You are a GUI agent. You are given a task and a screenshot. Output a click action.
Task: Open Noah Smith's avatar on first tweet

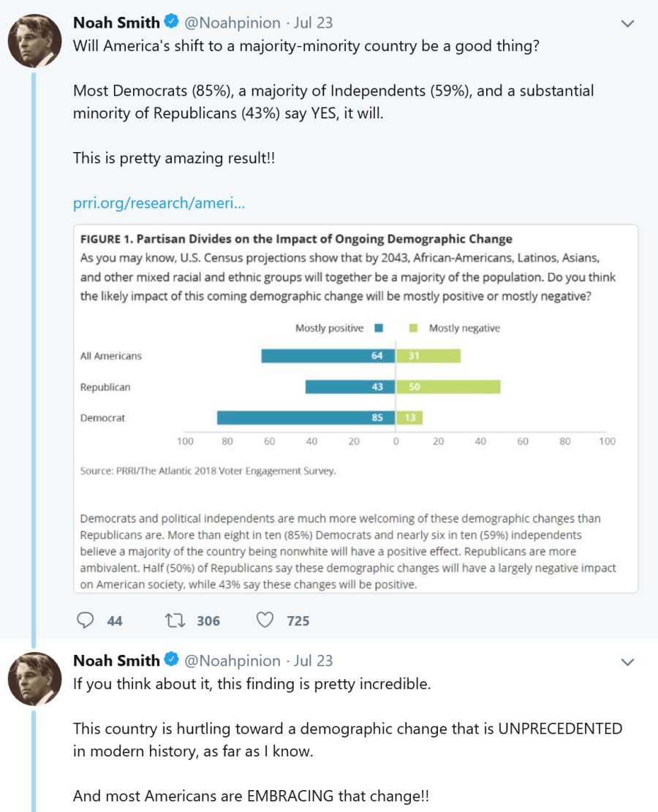[34, 40]
